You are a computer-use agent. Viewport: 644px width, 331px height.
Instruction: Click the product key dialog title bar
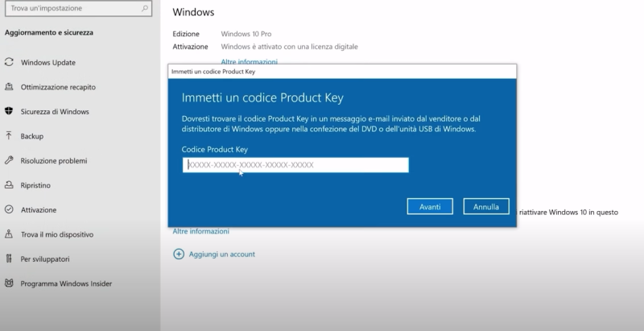pos(341,72)
